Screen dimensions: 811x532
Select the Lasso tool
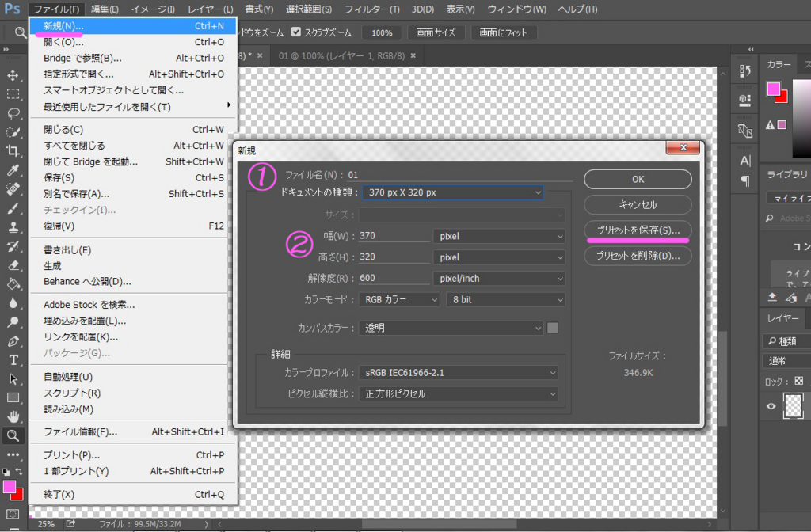click(13, 113)
